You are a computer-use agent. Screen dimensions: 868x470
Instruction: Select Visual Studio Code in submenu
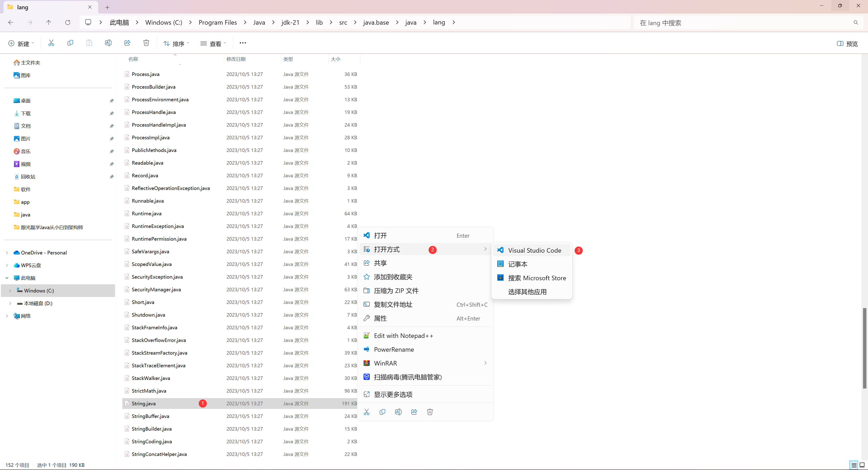coord(532,251)
